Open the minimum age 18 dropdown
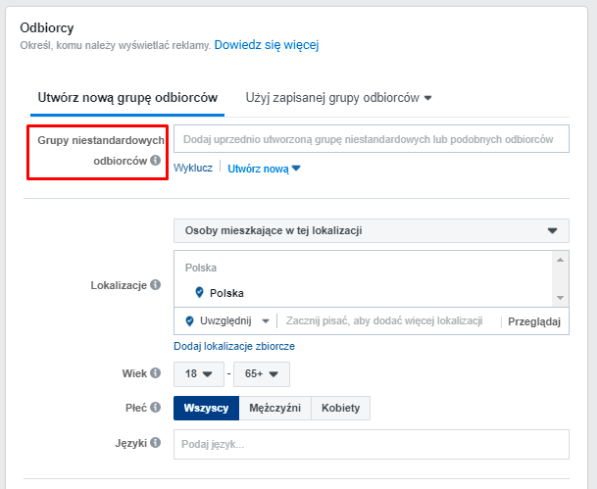This screenshot has width=597, height=489. 199,374
